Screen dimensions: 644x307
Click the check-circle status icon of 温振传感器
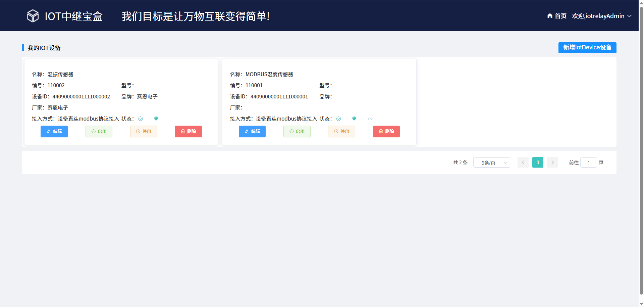[141, 119]
